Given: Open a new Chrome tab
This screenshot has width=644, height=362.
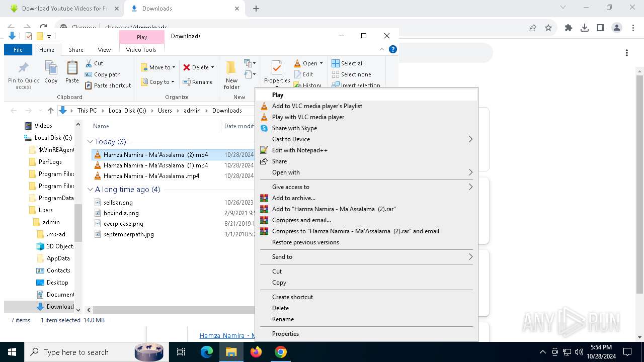Looking at the screenshot, I should click(256, 9).
